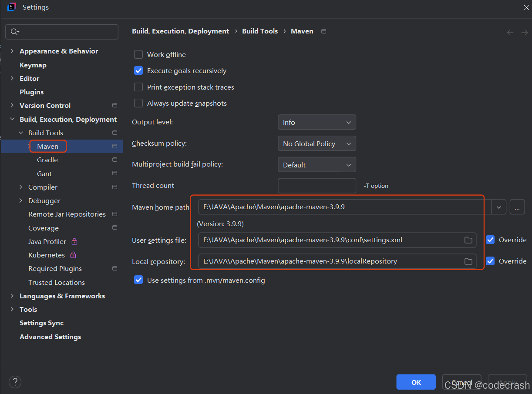Open Multiproject build fail policy dropdown
The width and height of the screenshot is (532, 394).
pos(317,165)
